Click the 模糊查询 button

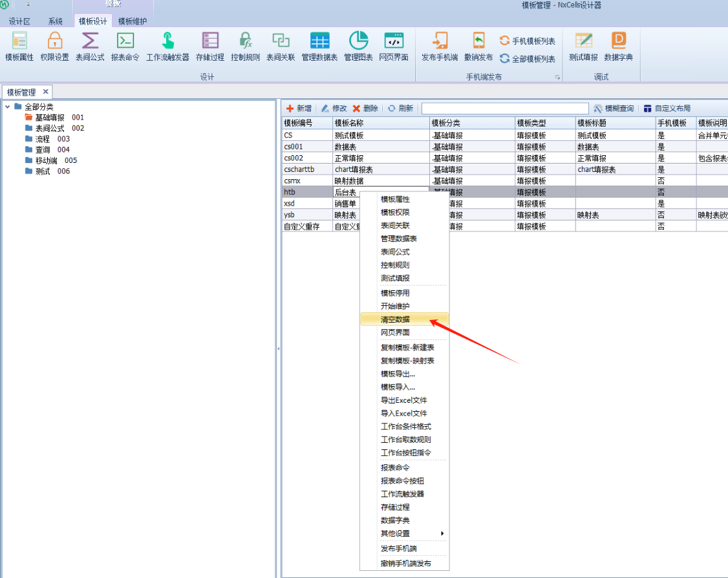coord(614,109)
